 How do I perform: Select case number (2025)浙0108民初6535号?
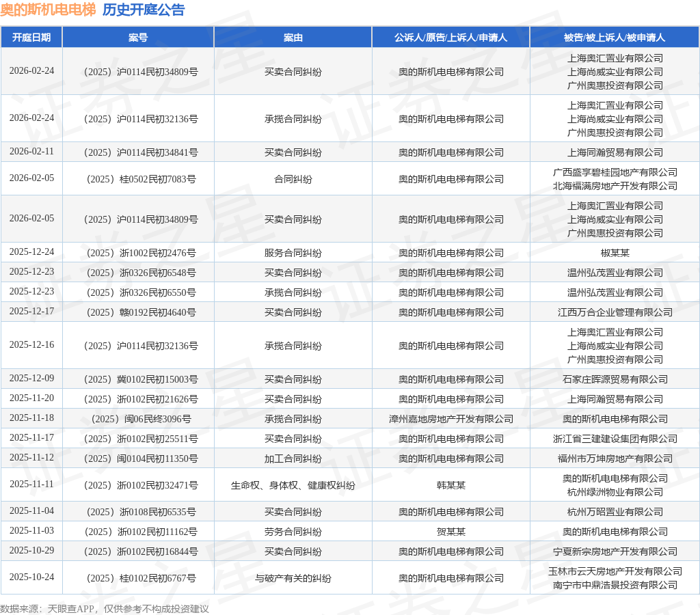click(141, 512)
